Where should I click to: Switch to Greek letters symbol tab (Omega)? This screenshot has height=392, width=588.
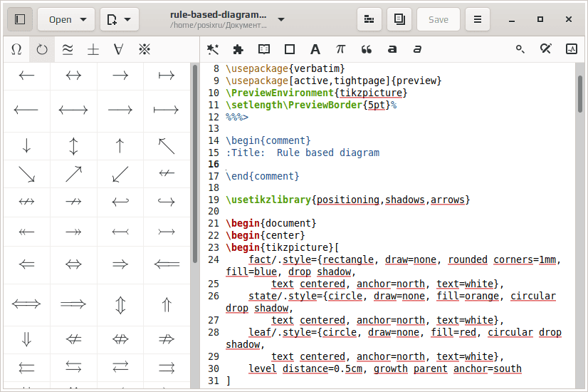click(16, 49)
